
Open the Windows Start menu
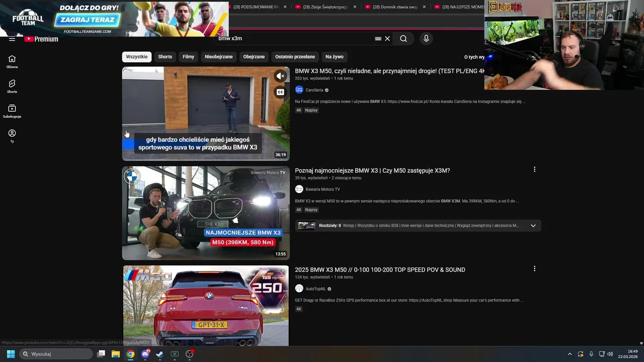11,354
